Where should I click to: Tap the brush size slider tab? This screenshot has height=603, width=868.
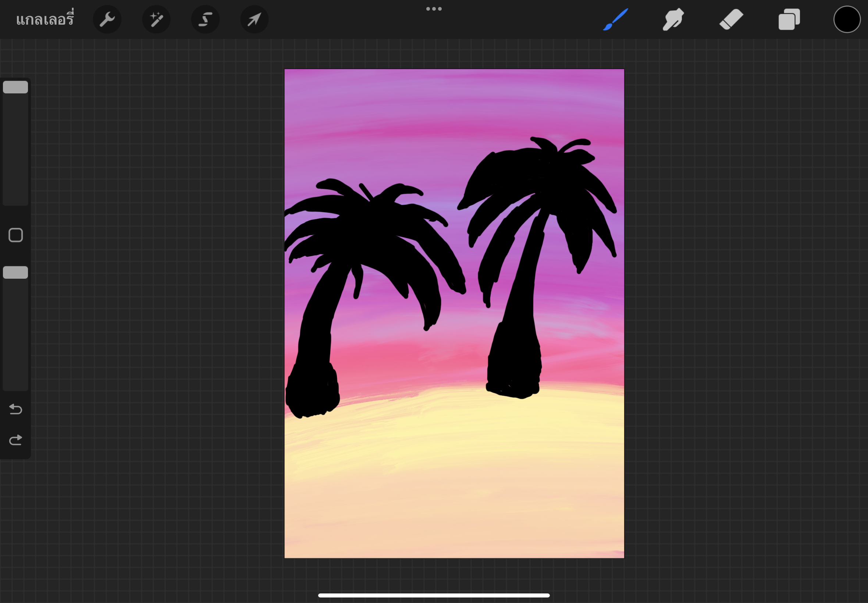(x=15, y=87)
